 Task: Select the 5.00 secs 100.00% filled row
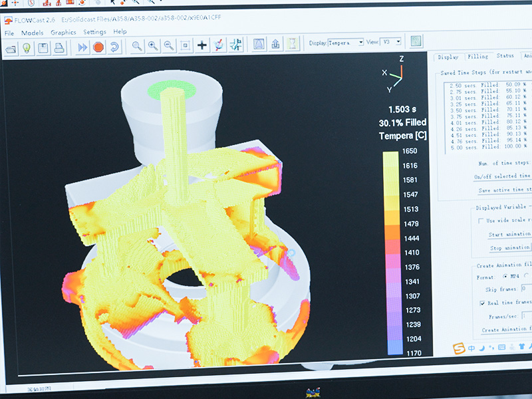pyautogui.click(x=488, y=146)
